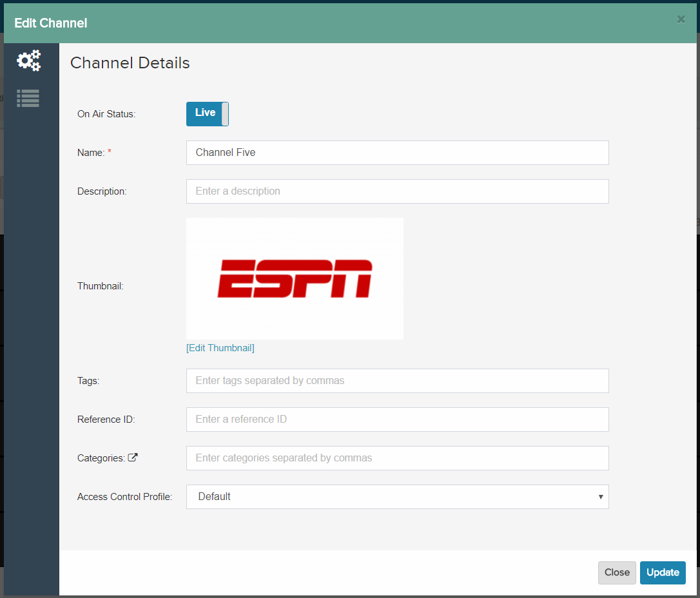The width and height of the screenshot is (700, 598).
Task: Dismiss Edit Channel with the X
Action: [x=681, y=19]
